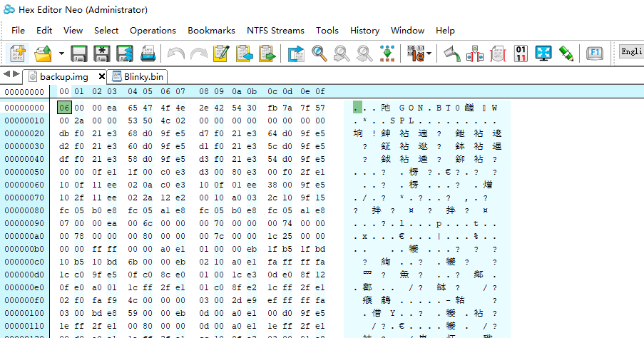Click the 0f column header
Viewport: 644px width, 338px height.
(320, 91)
